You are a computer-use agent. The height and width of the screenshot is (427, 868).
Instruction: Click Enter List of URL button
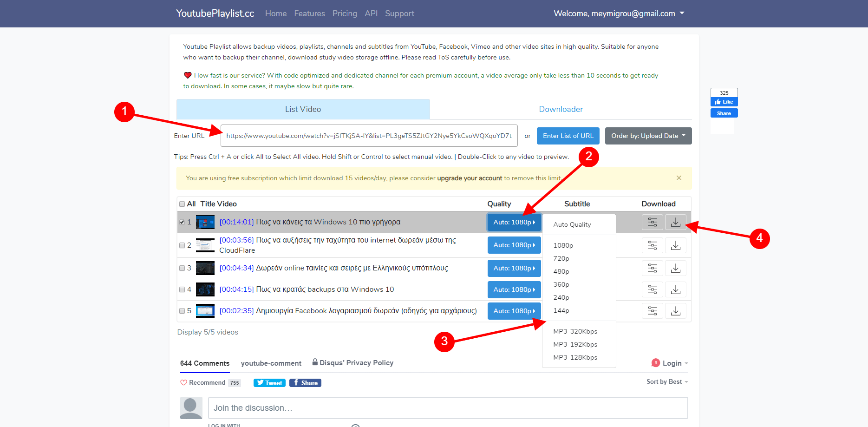[568, 136]
